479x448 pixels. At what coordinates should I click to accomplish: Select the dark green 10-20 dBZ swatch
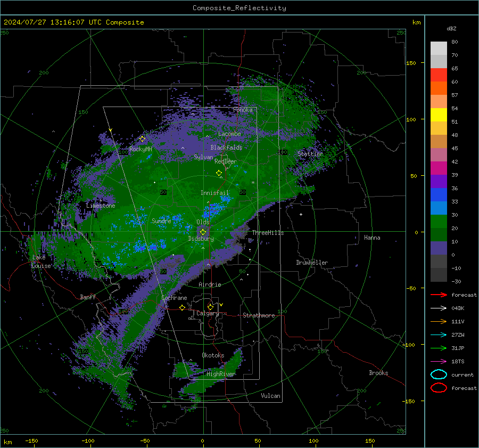[x=439, y=235]
